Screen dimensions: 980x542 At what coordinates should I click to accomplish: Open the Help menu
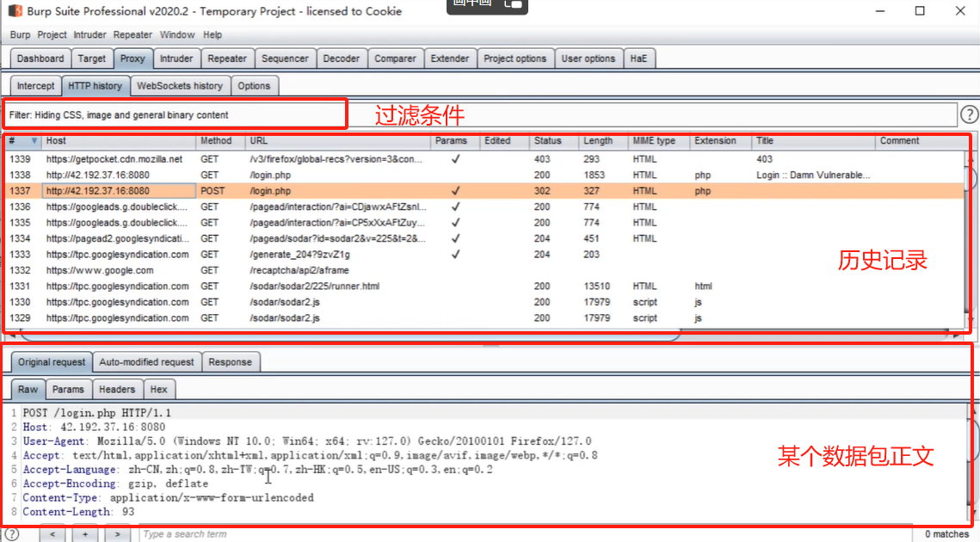[x=213, y=35]
